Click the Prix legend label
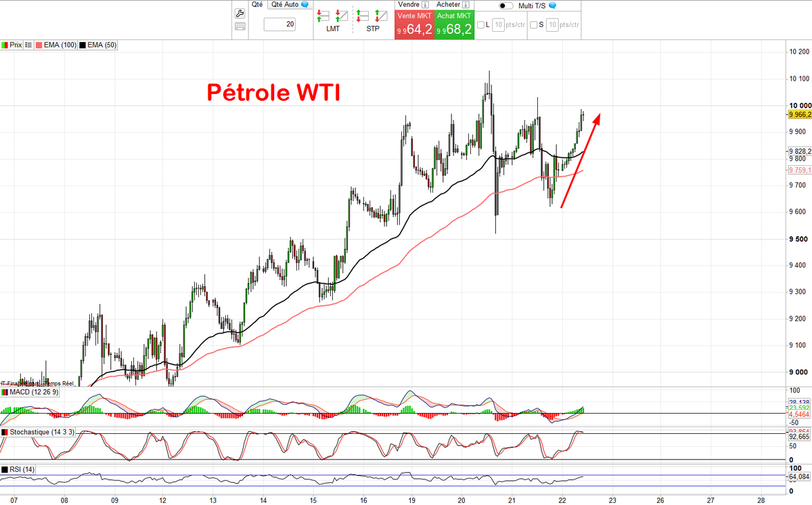Viewport: 812px width, 505px height. [x=16, y=45]
